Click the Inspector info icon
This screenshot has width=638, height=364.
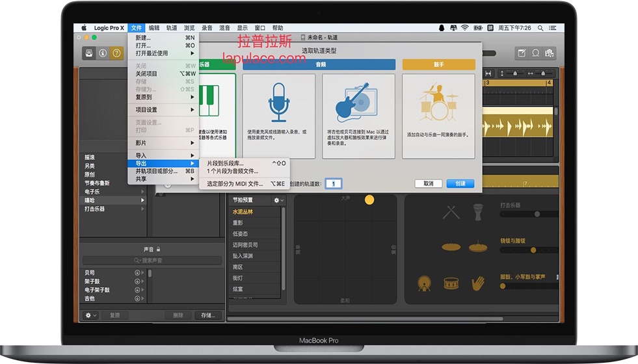[103, 53]
